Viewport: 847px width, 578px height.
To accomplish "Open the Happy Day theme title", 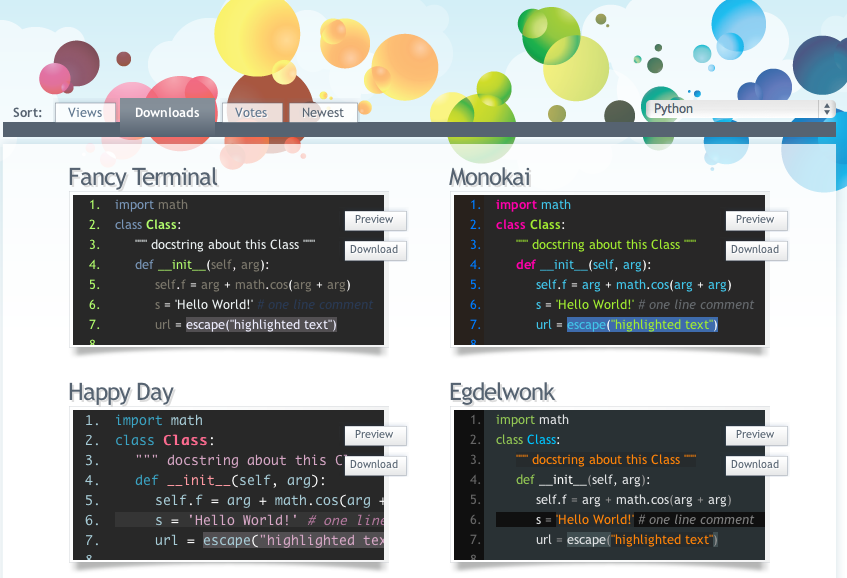I will 121,392.
